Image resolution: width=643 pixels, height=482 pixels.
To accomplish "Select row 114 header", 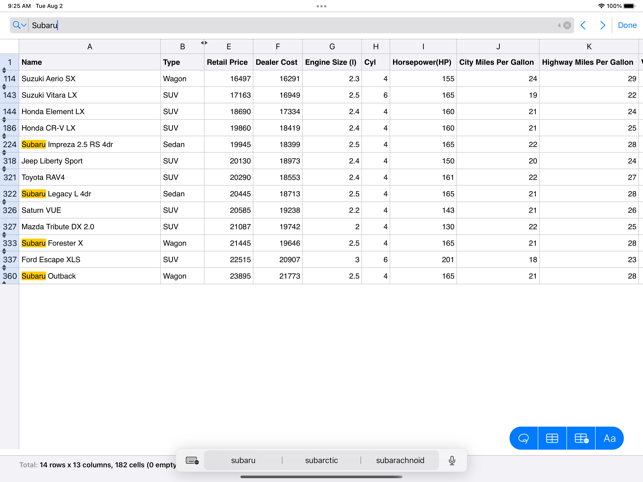I will click(x=9, y=79).
